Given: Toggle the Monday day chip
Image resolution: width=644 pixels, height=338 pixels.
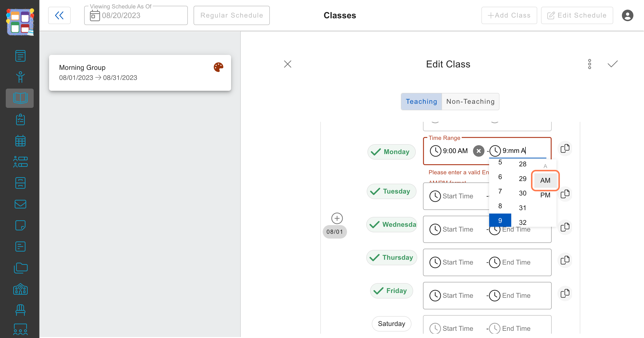Looking at the screenshot, I should click(391, 152).
